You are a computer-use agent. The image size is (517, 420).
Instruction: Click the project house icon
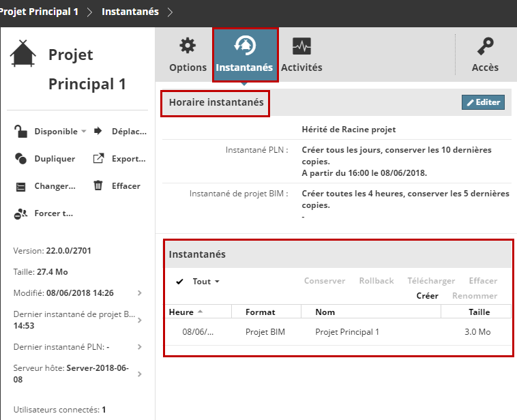coord(23,53)
